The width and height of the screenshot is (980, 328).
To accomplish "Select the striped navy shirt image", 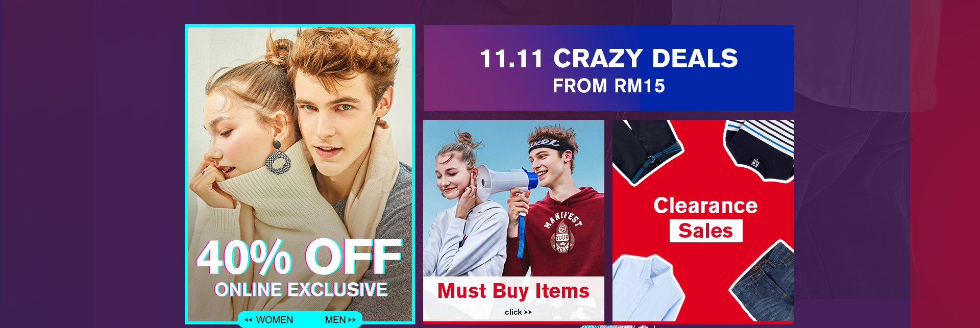I will pyautogui.click(x=759, y=150).
